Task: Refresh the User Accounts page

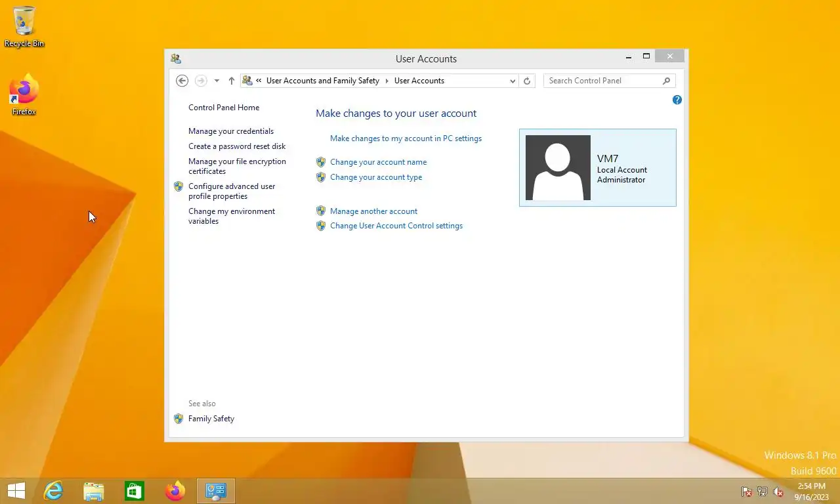Action: point(527,81)
